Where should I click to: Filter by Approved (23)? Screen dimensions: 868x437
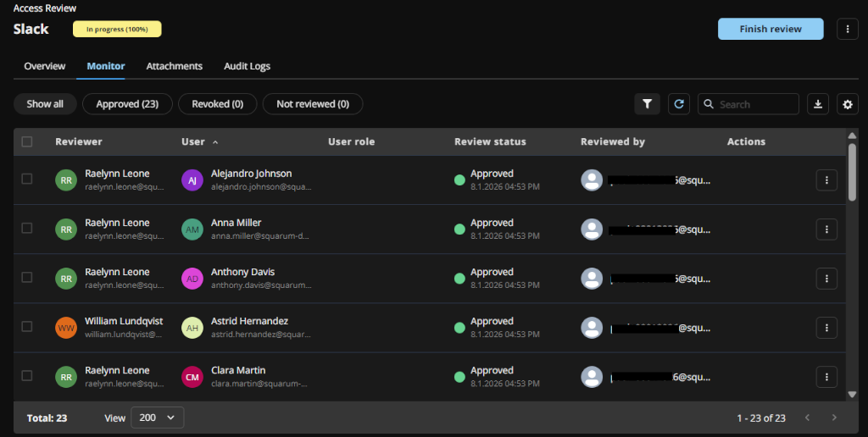tap(127, 104)
